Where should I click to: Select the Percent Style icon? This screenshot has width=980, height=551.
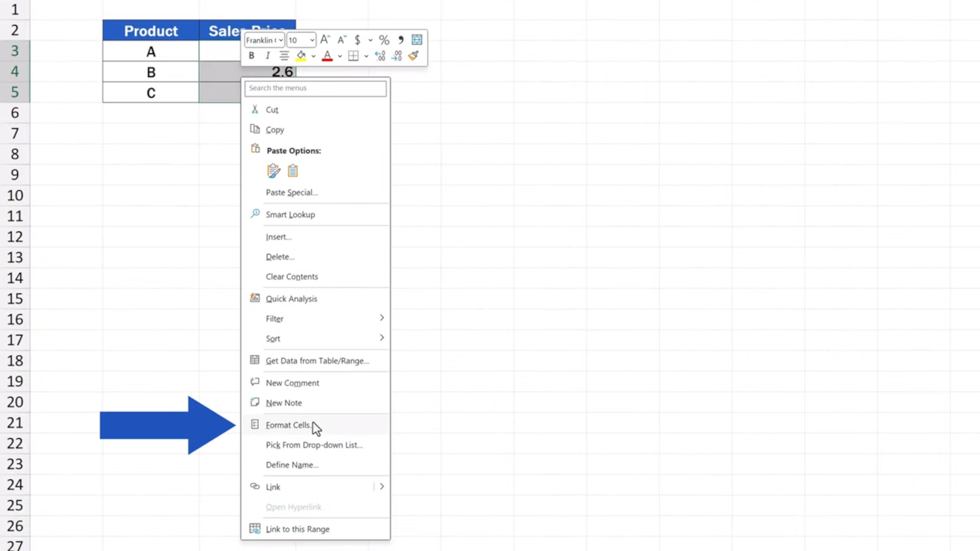pos(384,40)
